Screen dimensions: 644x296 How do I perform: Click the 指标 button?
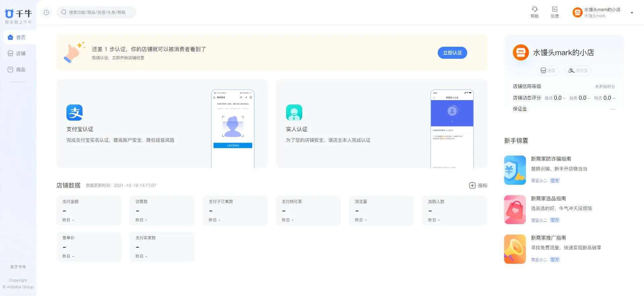pos(478,185)
